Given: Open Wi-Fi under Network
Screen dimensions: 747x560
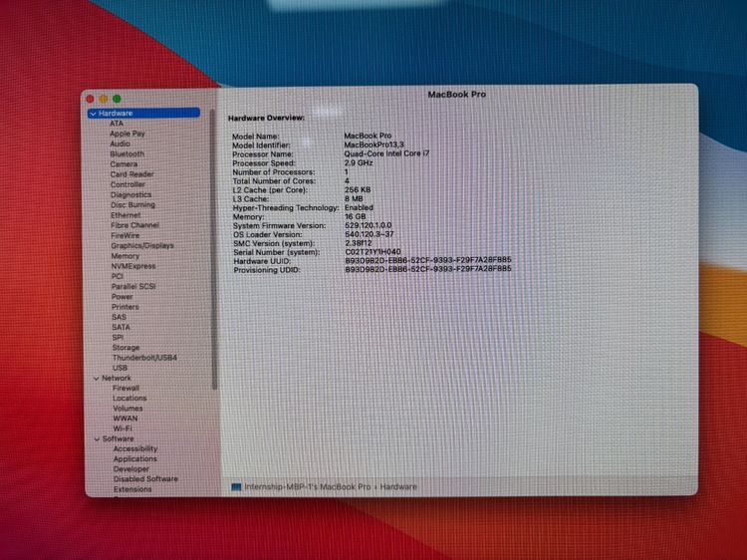Looking at the screenshot, I should (123, 428).
